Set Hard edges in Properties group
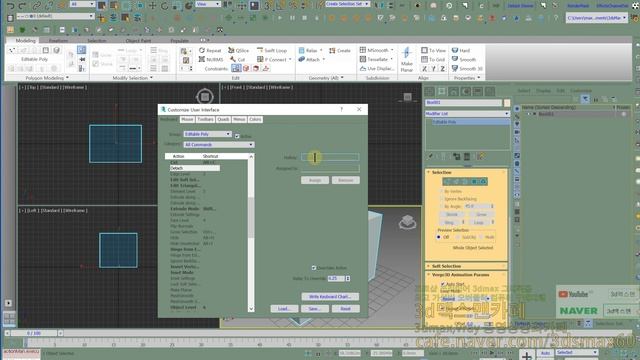Screen dimensions: 640x360 coord(461,50)
